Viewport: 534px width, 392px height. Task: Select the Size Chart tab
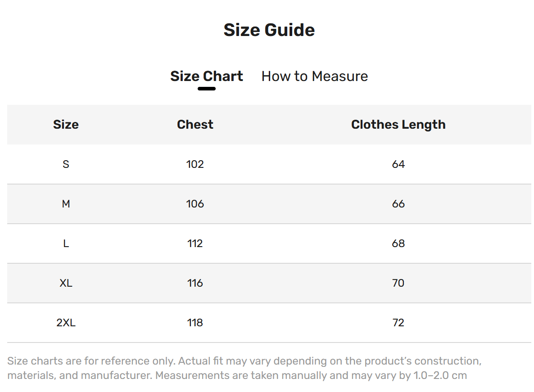click(x=206, y=76)
